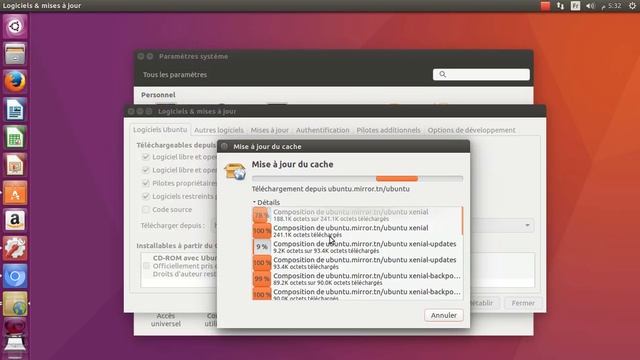Open LibreOffice Writer from the dock

pos(15,109)
